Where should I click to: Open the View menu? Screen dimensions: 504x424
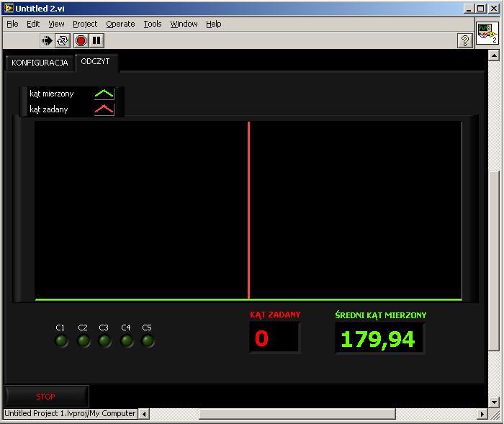(x=56, y=24)
